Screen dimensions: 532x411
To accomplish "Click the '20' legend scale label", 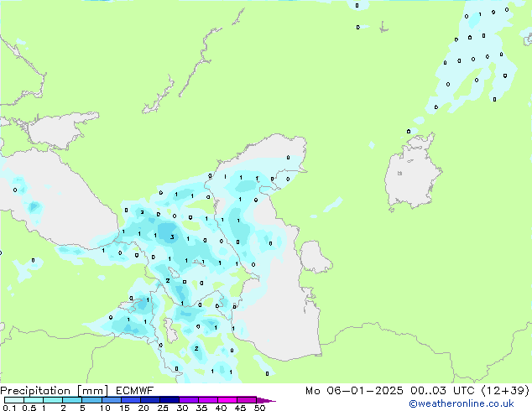I will point(143,408).
